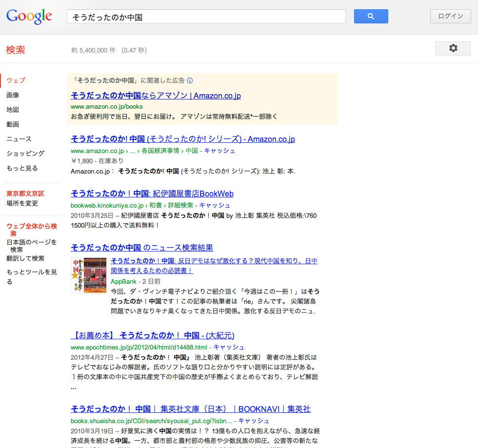Viewport: 478px width, 448px height.
Task: Click www.amazon.co.jp/books ad URL
Action: coord(107,107)
